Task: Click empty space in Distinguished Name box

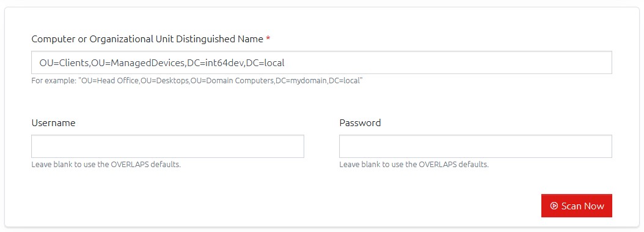Action: pyautogui.click(x=448, y=62)
